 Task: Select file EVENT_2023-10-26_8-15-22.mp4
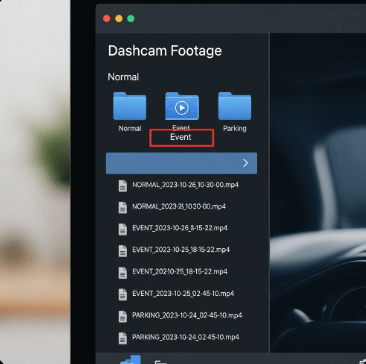point(173,229)
